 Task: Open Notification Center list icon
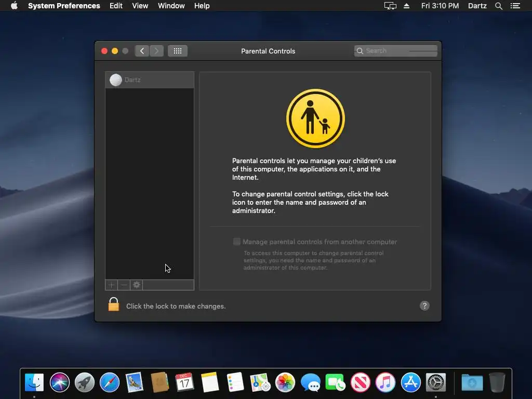(x=515, y=6)
